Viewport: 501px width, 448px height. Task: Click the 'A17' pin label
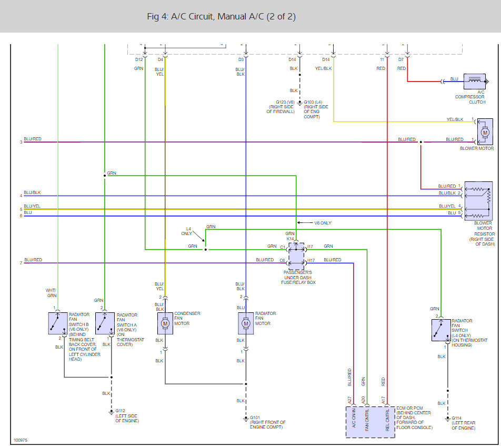tap(383, 400)
